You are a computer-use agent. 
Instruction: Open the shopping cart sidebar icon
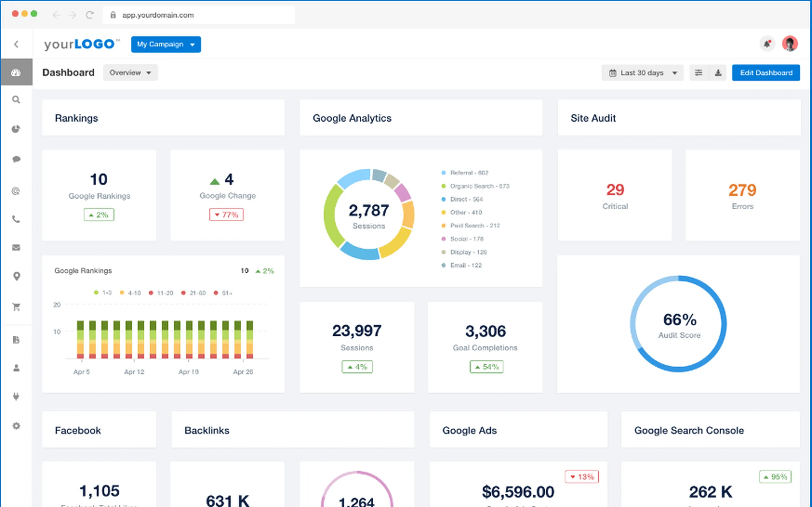(x=16, y=307)
